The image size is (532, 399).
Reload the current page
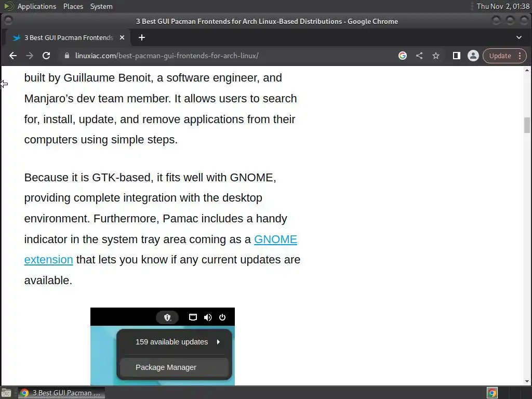click(46, 56)
